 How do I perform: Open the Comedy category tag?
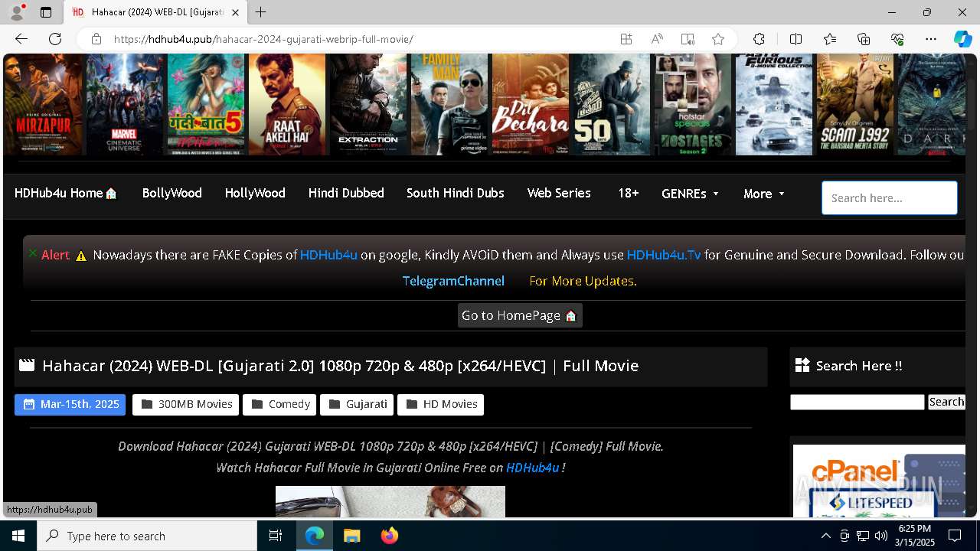tap(279, 404)
